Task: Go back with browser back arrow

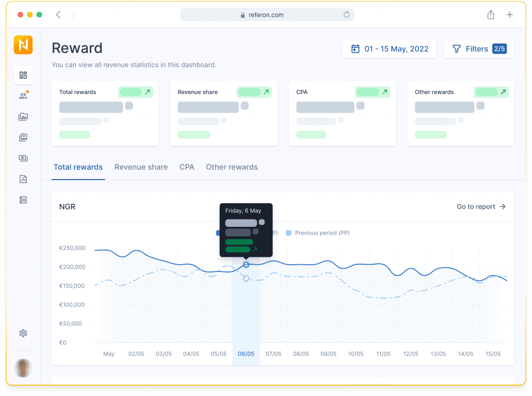Action: click(58, 15)
